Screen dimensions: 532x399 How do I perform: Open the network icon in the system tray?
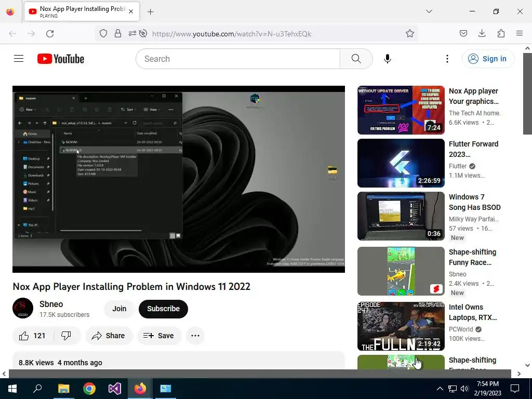coord(453,389)
